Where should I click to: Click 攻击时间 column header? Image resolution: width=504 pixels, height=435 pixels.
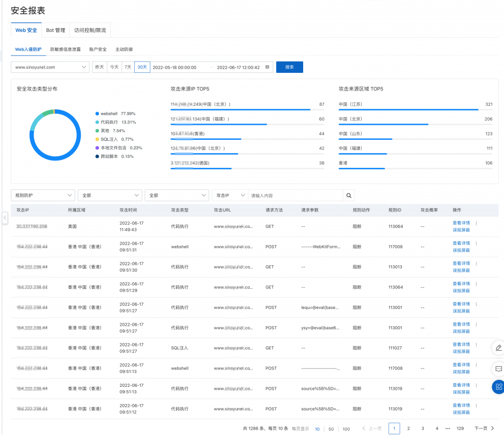(x=128, y=210)
